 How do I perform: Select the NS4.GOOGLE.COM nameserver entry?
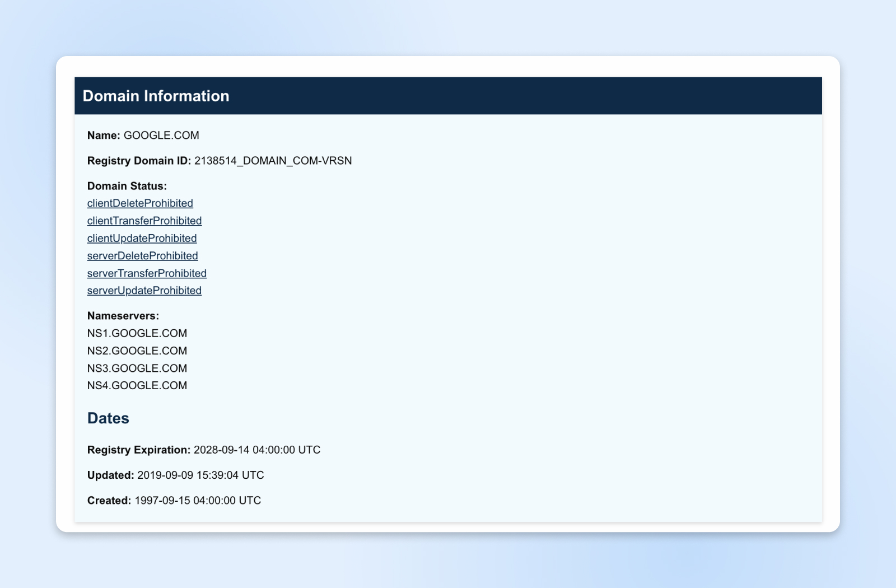(x=137, y=385)
